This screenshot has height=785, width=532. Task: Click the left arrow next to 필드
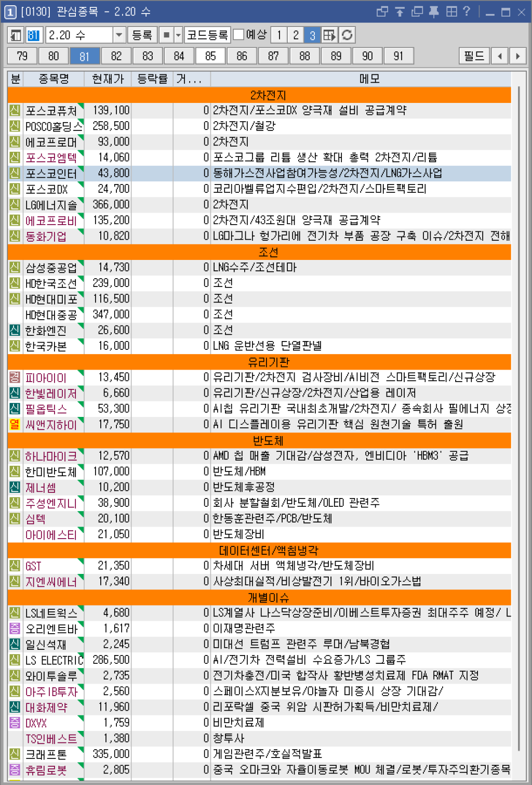pos(500,56)
